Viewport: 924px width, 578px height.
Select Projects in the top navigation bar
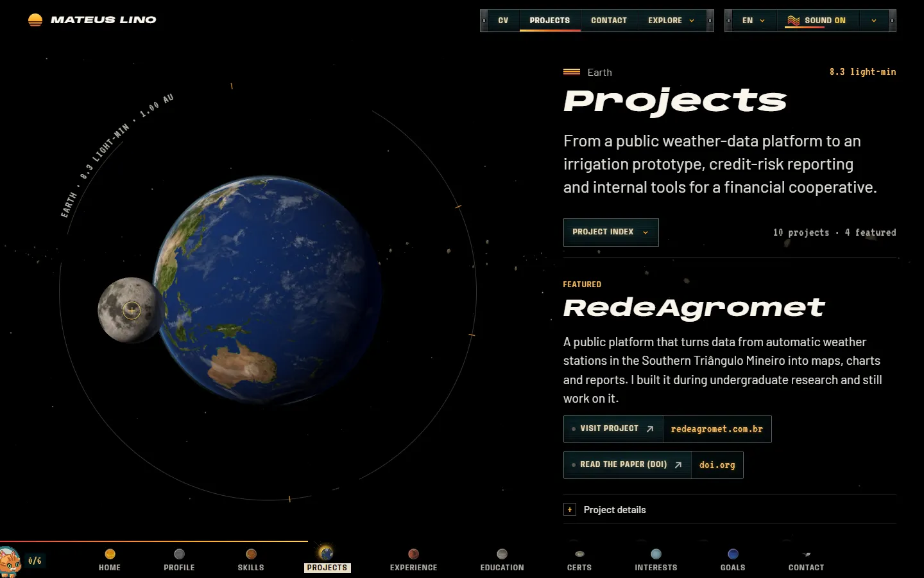click(x=550, y=21)
